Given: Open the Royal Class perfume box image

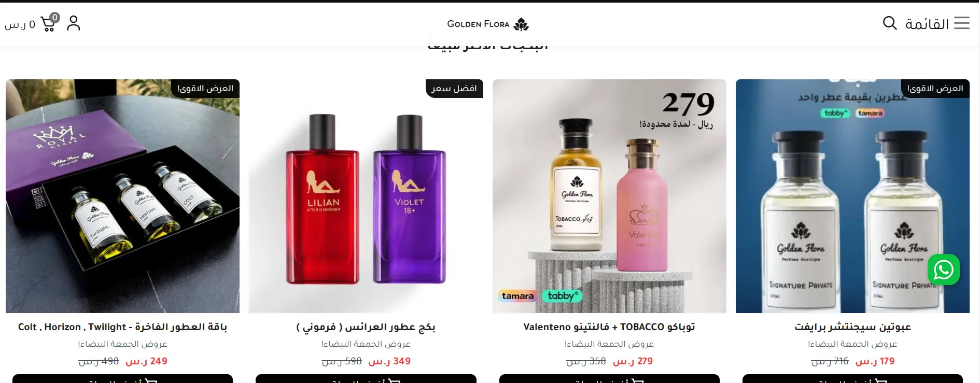Looking at the screenshot, I should 122,196.
